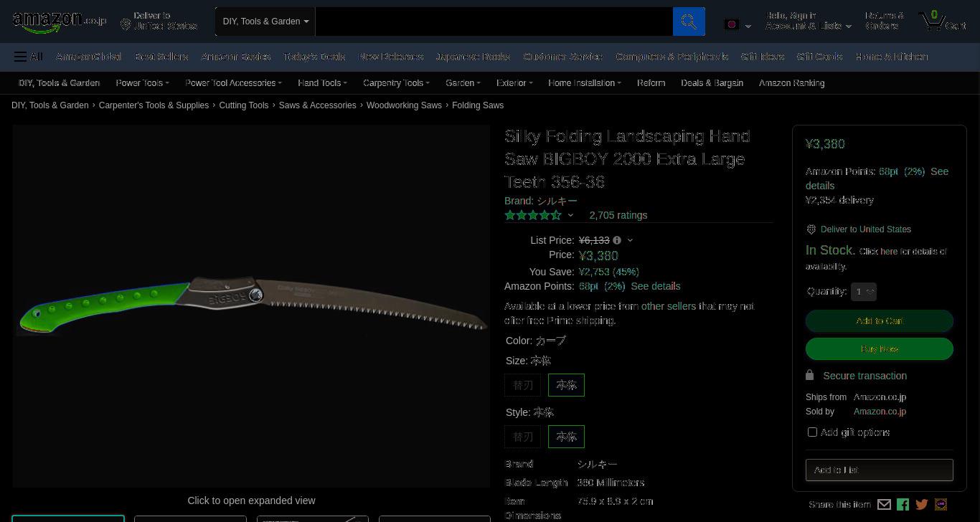
Task: Expand Power Tool Accessories submenu
Action: pos(233,83)
